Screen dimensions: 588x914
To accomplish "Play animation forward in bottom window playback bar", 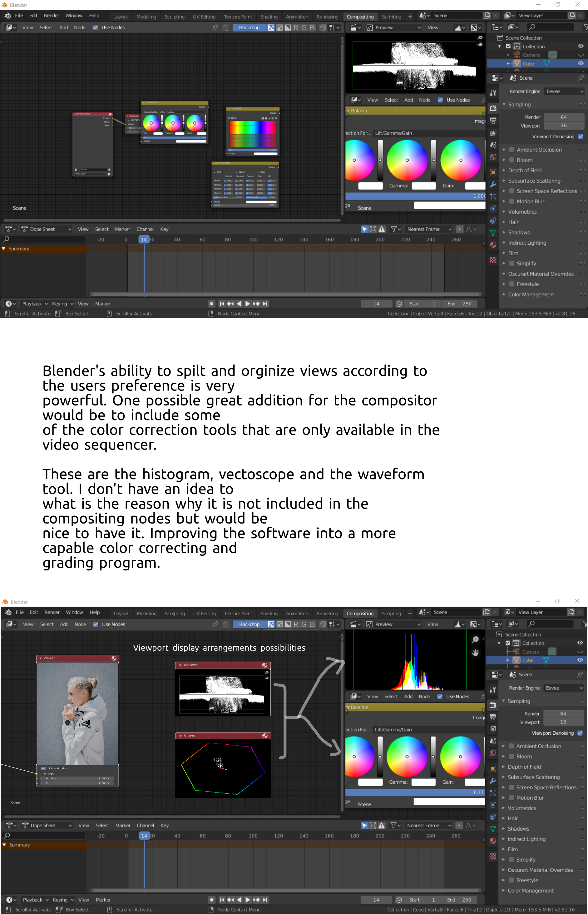I will (248, 900).
